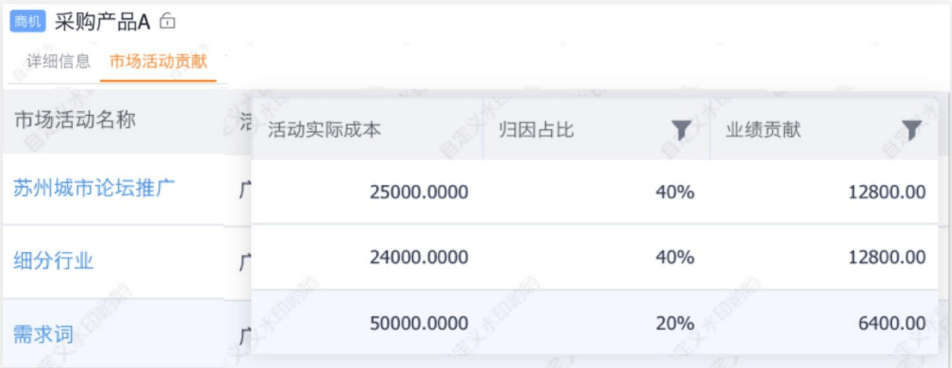Open the 苏州城市论坛推广 campaign link

click(x=94, y=188)
